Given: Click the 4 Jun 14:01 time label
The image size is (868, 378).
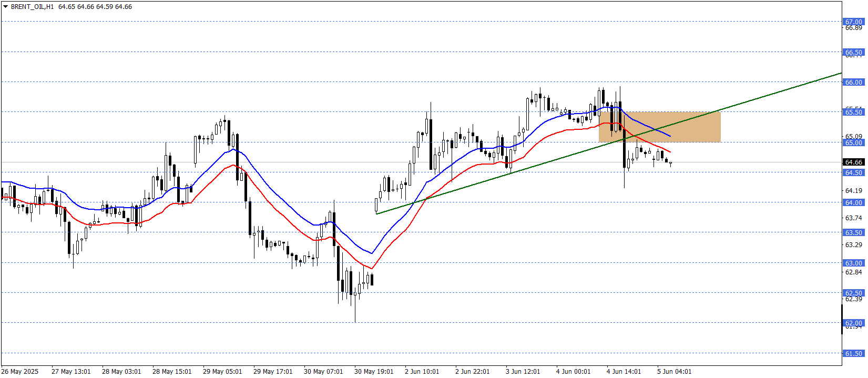Looking at the screenshot, I should [x=624, y=372].
